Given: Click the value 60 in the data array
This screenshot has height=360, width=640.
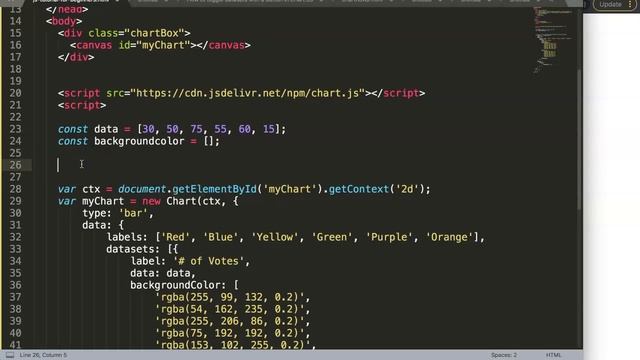Looking at the screenshot, I should click(x=244, y=129).
